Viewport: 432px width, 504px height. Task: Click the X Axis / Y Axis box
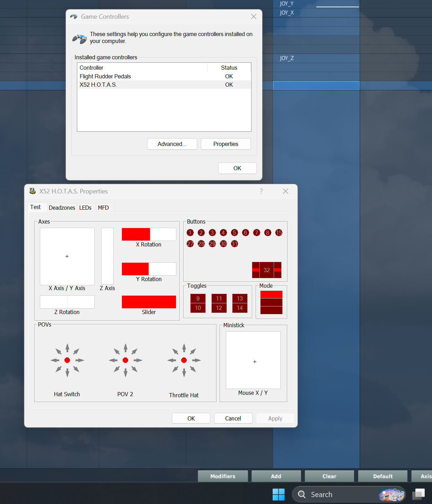67,257
